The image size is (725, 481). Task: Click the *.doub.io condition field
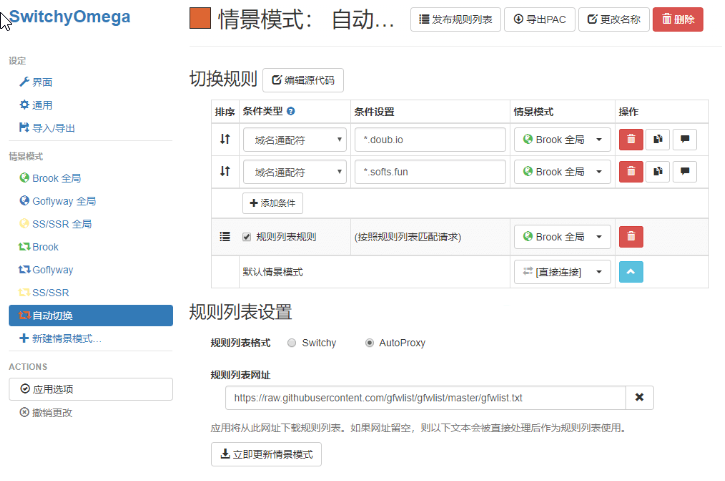point(430,140)
